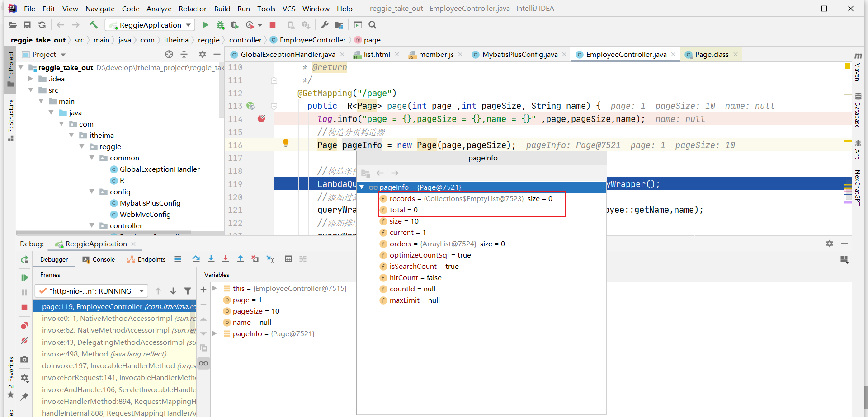
Task: Select previous frame with the up arrow
Action: pos(158,291)
